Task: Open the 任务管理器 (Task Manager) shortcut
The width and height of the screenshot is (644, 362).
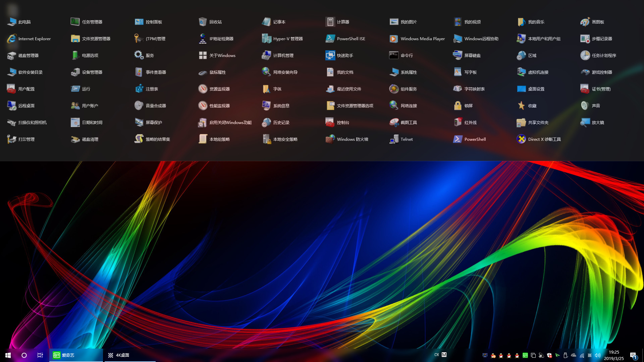Action: click(x=91, y=21)
